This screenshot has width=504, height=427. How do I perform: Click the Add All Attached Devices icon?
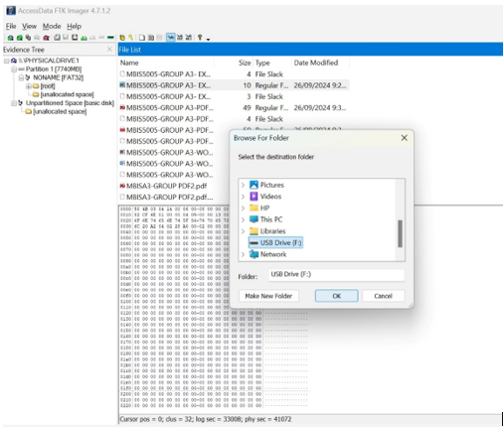click(20, 38)
